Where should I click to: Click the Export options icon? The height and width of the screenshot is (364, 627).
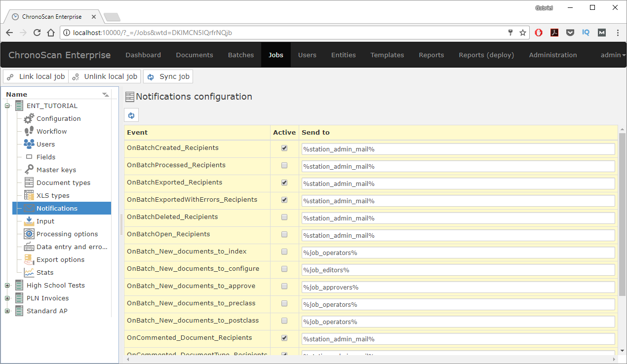click(29, 259)
